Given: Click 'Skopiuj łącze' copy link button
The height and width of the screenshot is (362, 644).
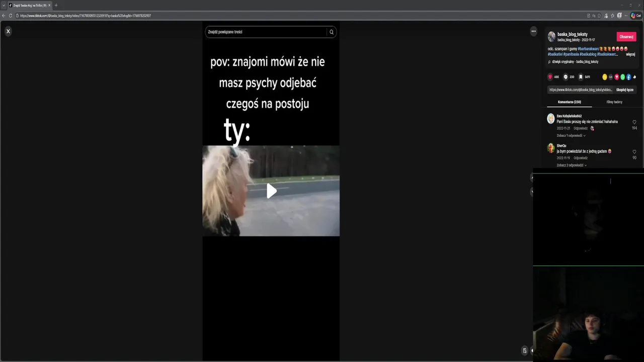Looking at the screenshot, I should coord(625,89).
